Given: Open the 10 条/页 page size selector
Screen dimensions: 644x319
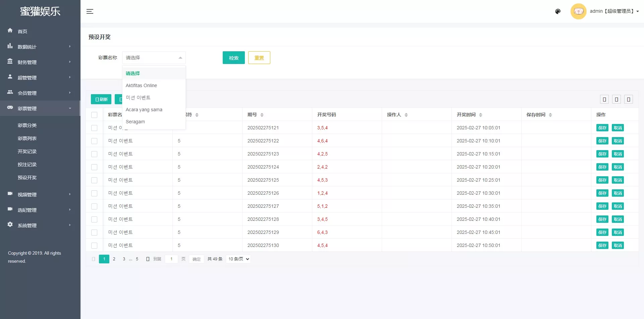Looking at the screenshot, I should (x=238, y=259).
